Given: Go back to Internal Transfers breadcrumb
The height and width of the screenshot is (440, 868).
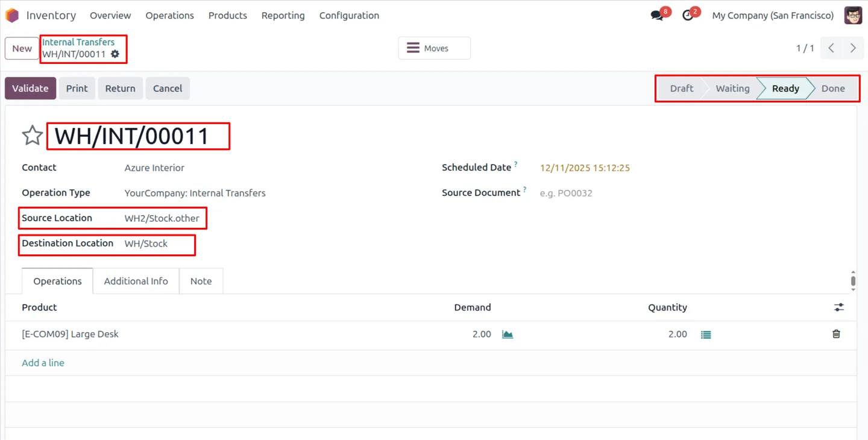Looking at the screenshot, I should pyautogui.click(x=78, y=42).
